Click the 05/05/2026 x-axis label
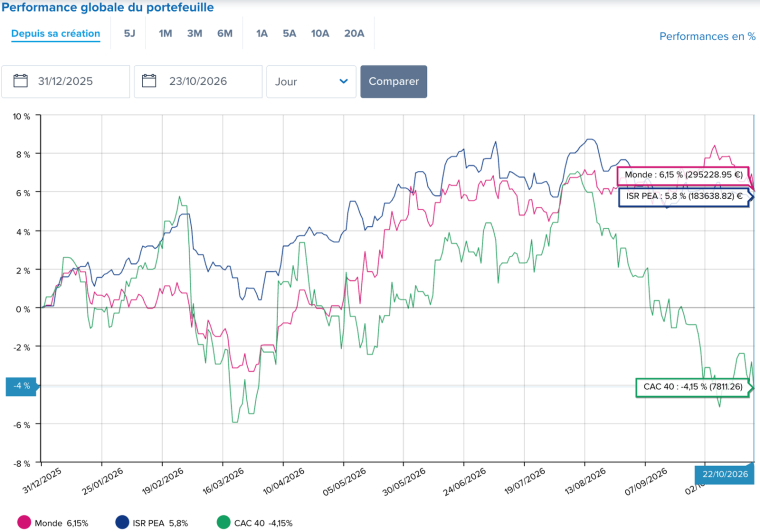Screen dimensions: 760x532 344,481
